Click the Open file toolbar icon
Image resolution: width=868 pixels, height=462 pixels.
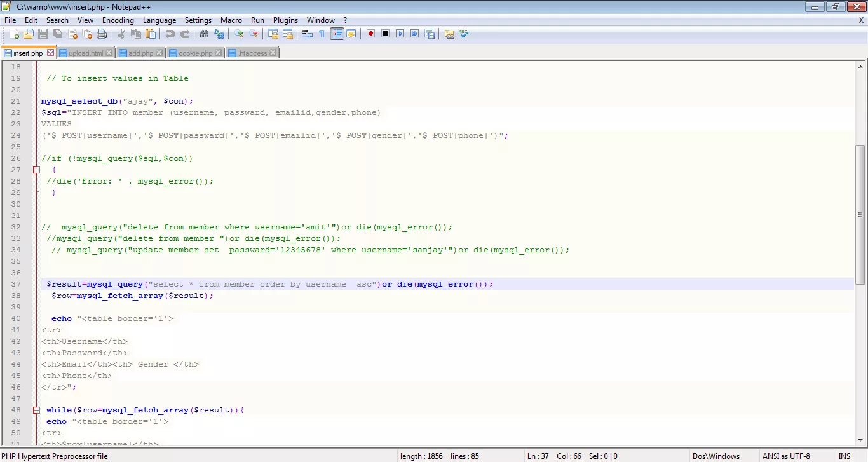tap(29, 34)
